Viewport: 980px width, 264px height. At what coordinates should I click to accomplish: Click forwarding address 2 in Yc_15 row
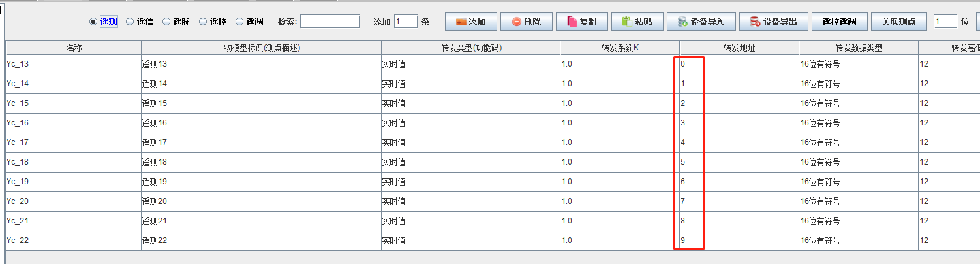pyautogui.click(x=739, y=103)
